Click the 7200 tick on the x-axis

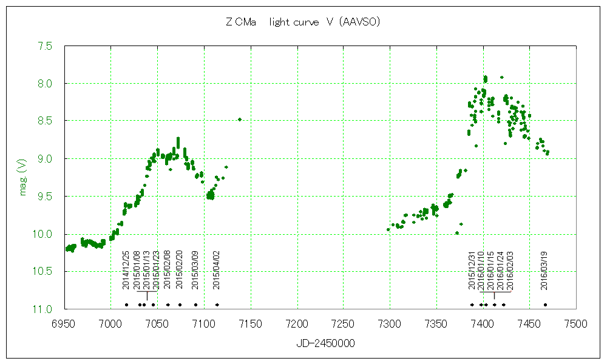coord(297,324)
